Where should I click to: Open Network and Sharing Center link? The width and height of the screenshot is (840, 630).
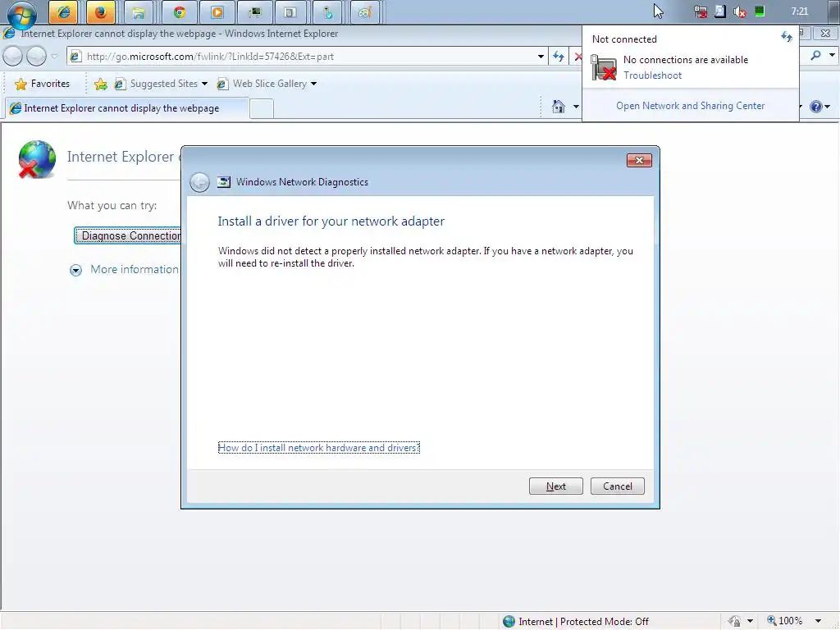[690, 106]
